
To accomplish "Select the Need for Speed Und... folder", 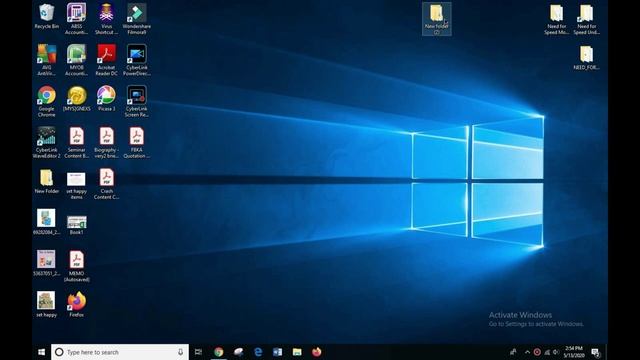I will coord(587,19).
